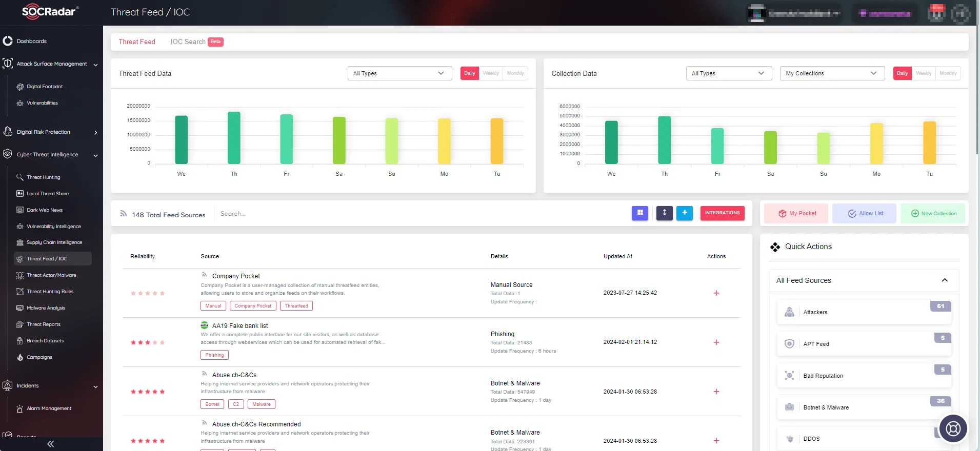Viewport: 980px width, 451px height.
Task: Open Vulnerabilities sidebar item
Action: [42, 103]
